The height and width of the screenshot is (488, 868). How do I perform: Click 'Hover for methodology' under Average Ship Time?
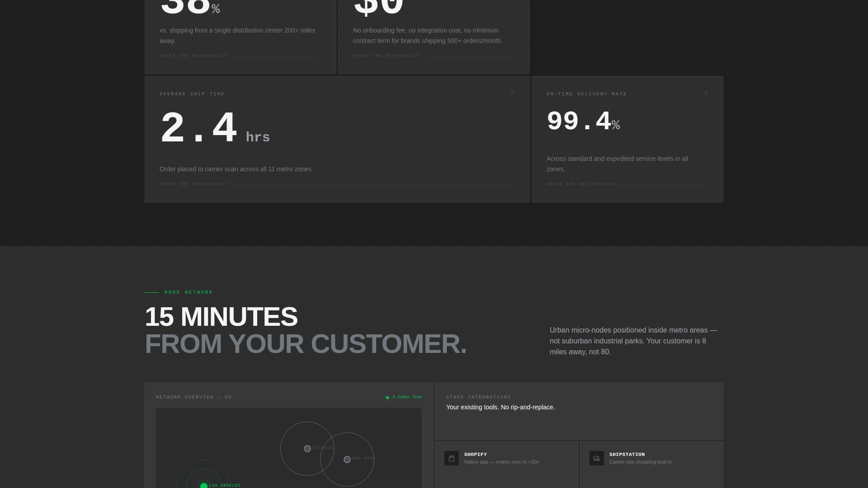tap(193, 184)
